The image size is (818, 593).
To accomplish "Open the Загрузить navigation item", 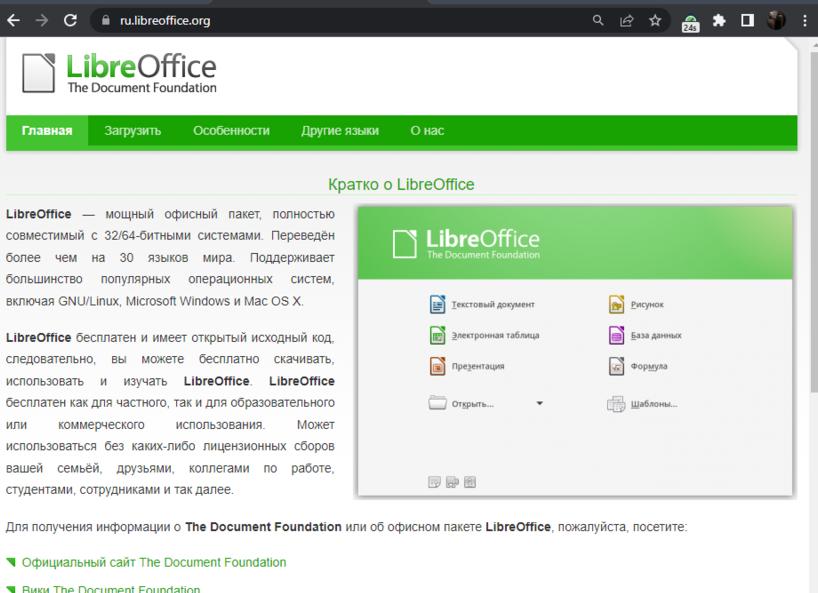I will [x=133, y=130].
